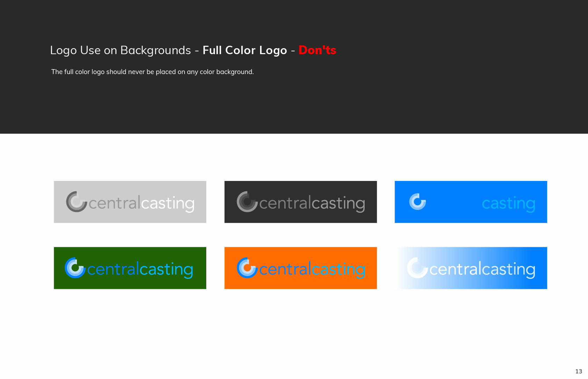
Task: Click the logo on orange background
Action: [x=301, y=268]
